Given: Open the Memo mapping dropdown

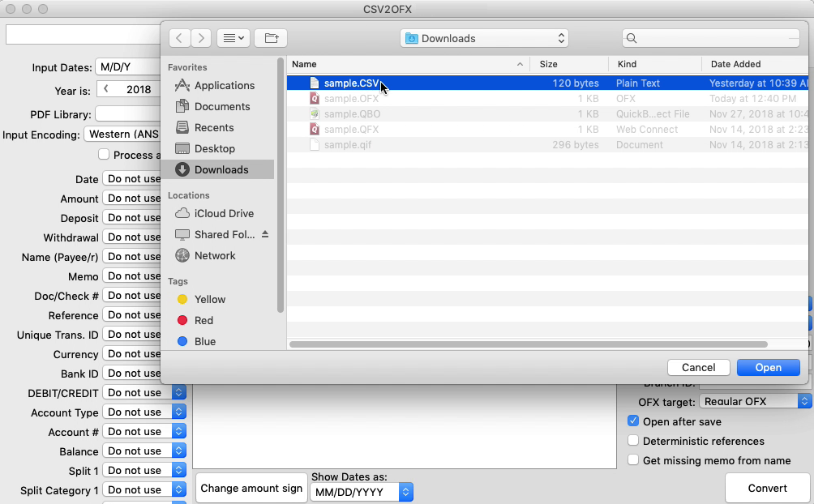Looking at the screenshot, I should (x=131, y=276).
